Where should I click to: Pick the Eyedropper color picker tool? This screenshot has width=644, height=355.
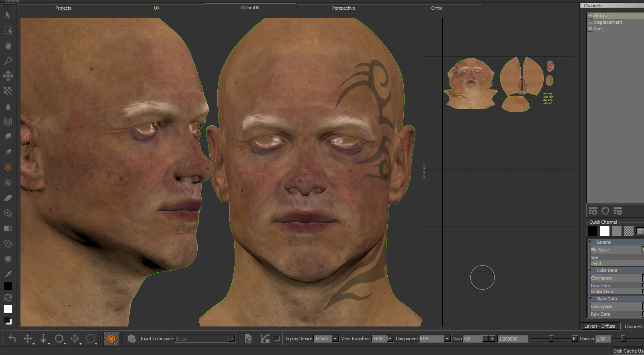(8, 274)
